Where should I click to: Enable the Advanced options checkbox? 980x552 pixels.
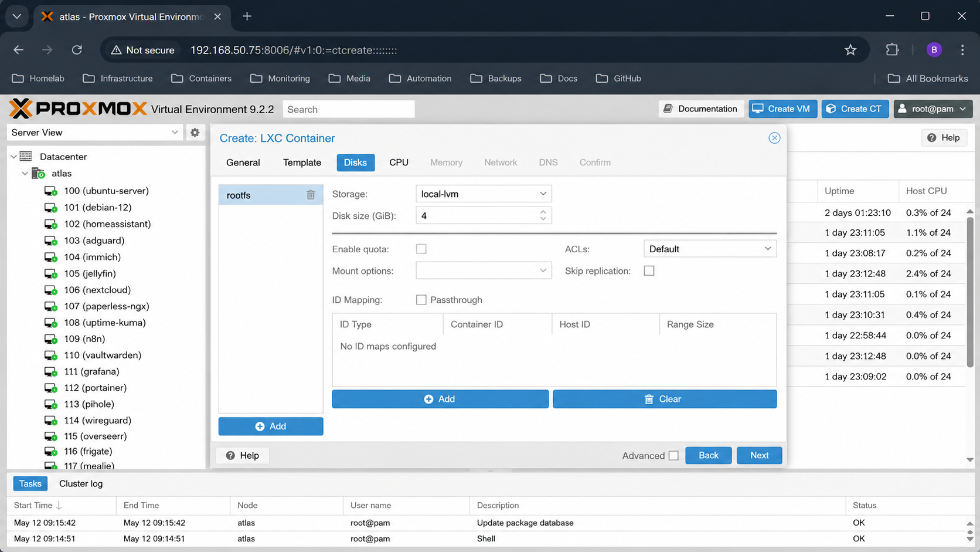[673, 456]
